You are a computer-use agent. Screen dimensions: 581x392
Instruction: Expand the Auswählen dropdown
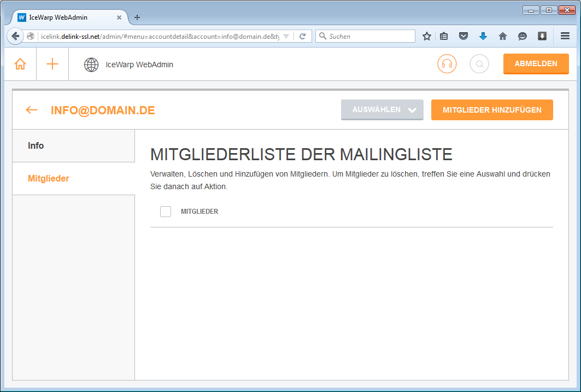(382, 110)
